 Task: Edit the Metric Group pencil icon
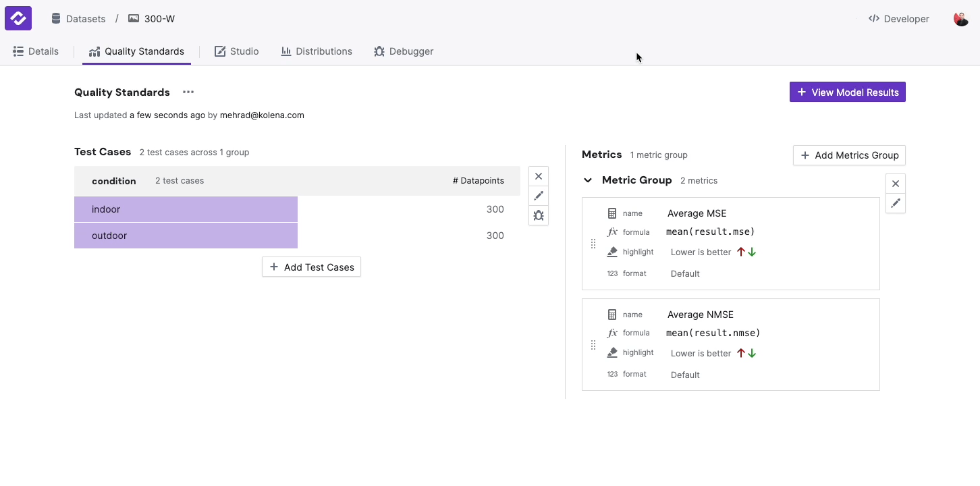(895, 203)
